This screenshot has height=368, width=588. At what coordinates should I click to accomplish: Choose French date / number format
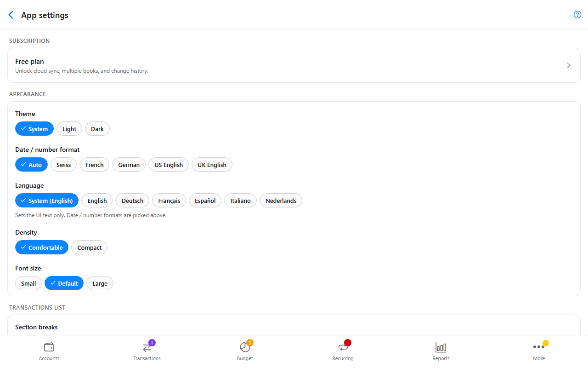(x=94, y=165)
